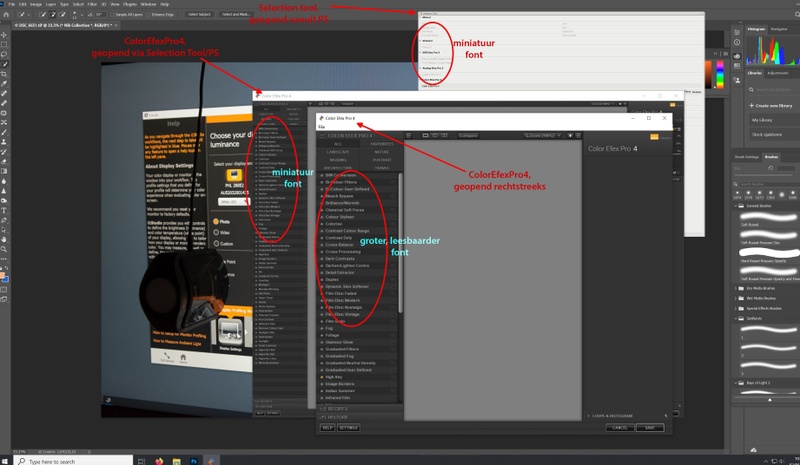Select the Crop tool

tap(4, 74)
